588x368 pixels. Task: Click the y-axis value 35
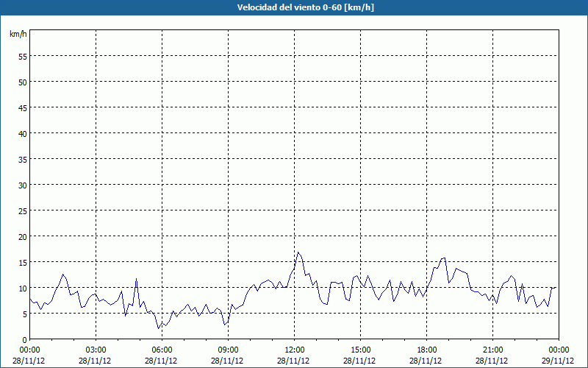click(x=23, y=159)
